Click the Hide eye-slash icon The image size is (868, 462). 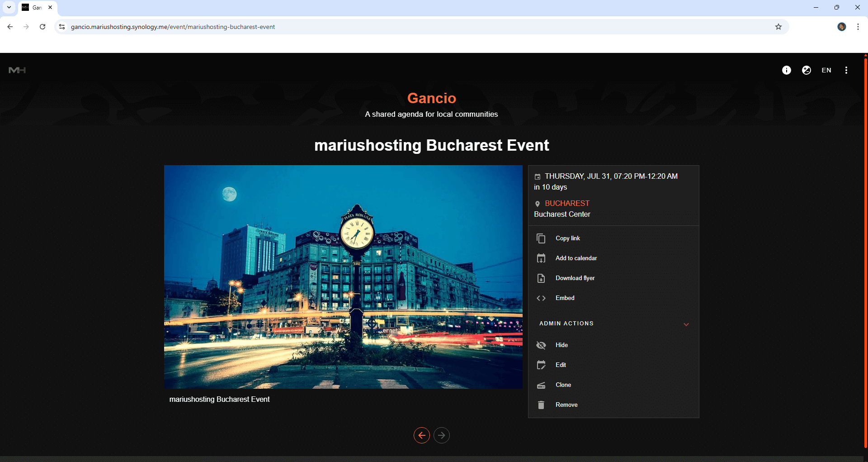[541, 345]
